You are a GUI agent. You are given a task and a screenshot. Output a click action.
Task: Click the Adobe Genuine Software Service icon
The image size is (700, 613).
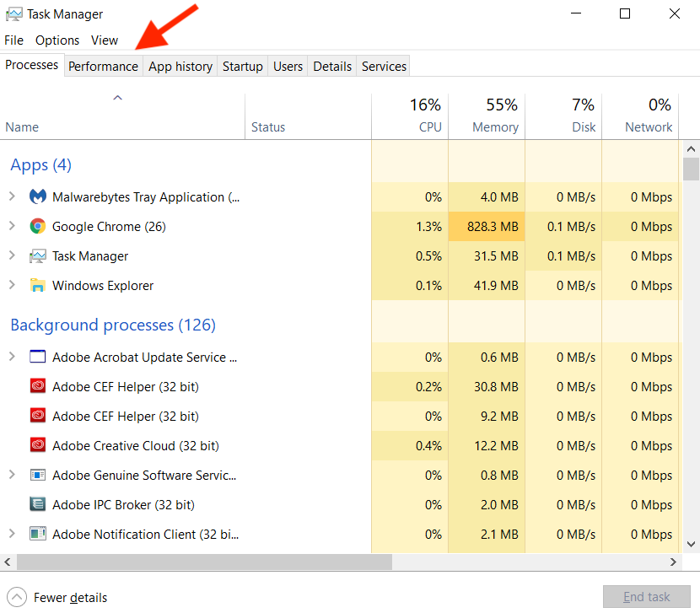pyautogui.click(x=37, y=475)
